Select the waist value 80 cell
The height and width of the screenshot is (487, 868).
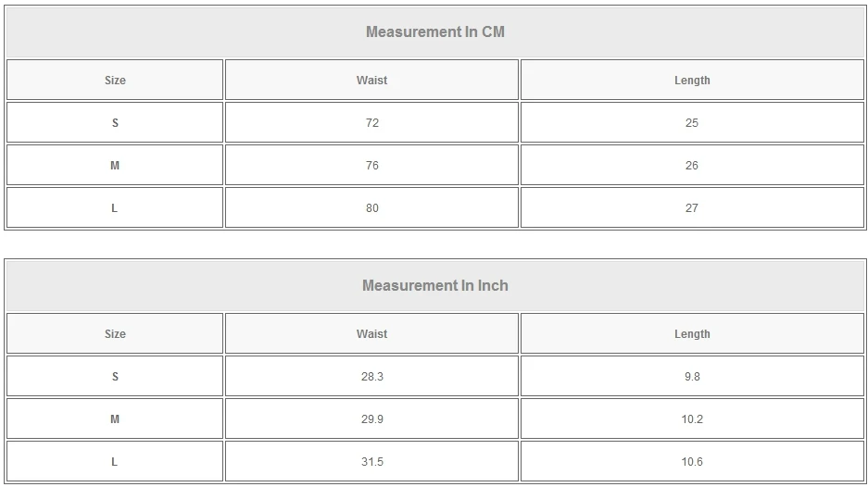pyautogui.click(x=371, y=208)
